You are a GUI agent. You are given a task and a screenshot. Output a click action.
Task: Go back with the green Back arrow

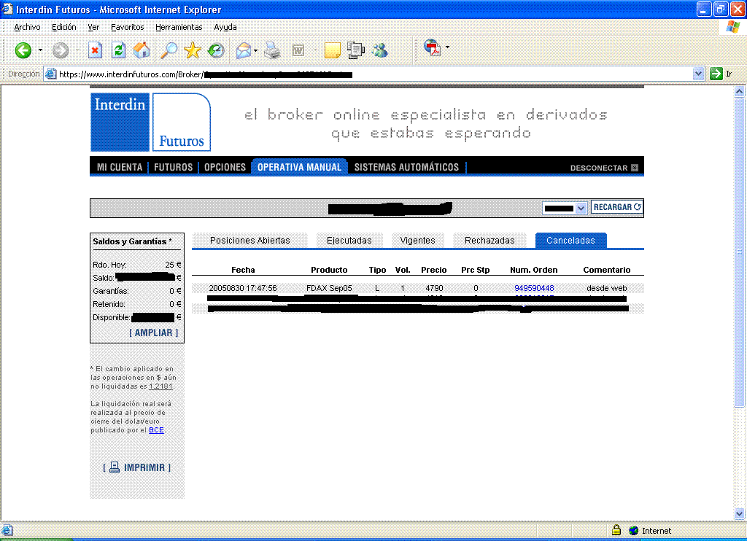[23, 50]
